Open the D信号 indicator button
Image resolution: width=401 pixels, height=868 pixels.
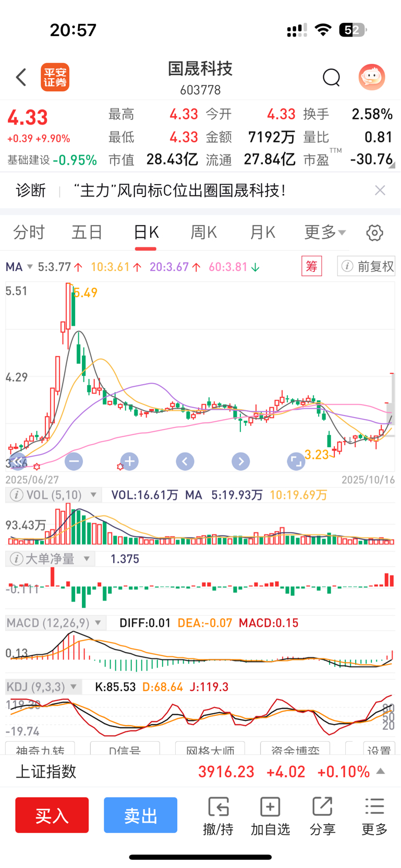point(125,749)
